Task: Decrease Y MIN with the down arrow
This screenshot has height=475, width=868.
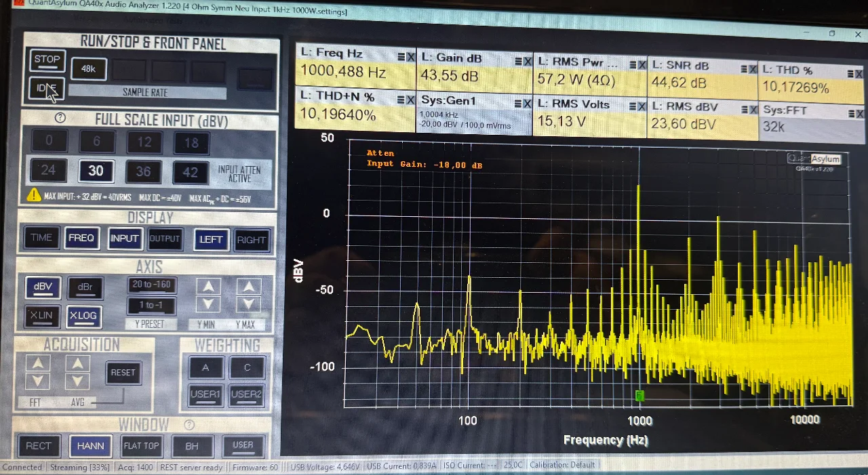Action: [x=208, y=304]
